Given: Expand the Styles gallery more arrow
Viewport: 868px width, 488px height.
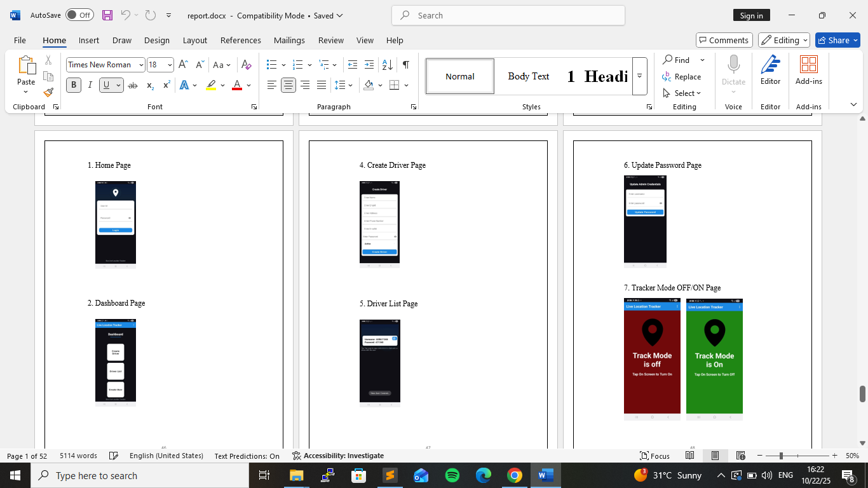Looking at the screenshot, I should (639, 76).
